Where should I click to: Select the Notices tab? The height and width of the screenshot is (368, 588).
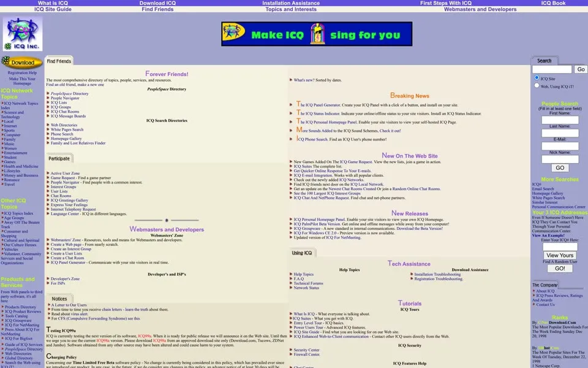coord(59,299)
